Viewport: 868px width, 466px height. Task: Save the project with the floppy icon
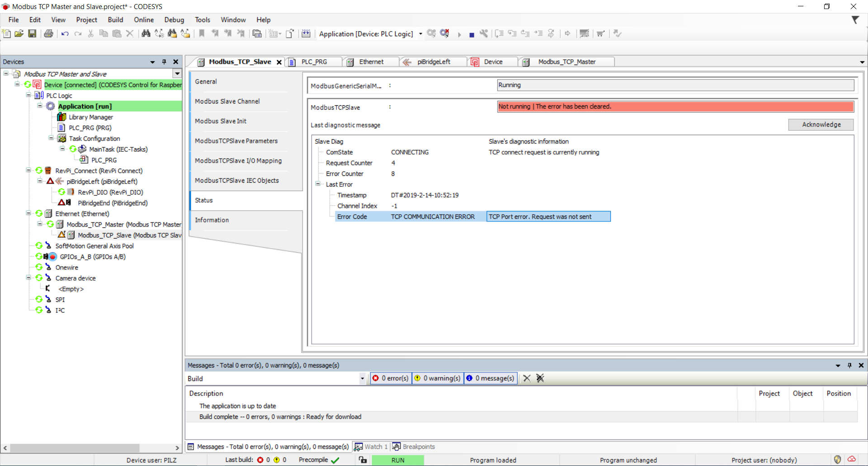click(32, 33)
